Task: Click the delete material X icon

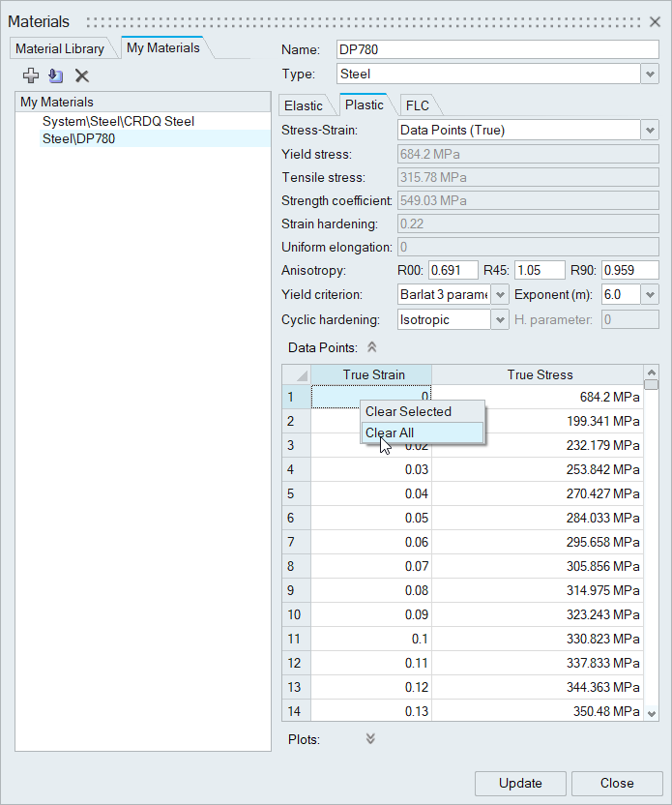Action: (x=82, y=75)
